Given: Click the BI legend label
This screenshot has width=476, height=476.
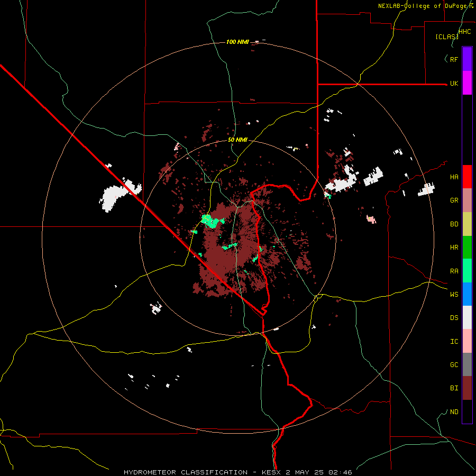Looking at the screenshot, I should 454,388.
